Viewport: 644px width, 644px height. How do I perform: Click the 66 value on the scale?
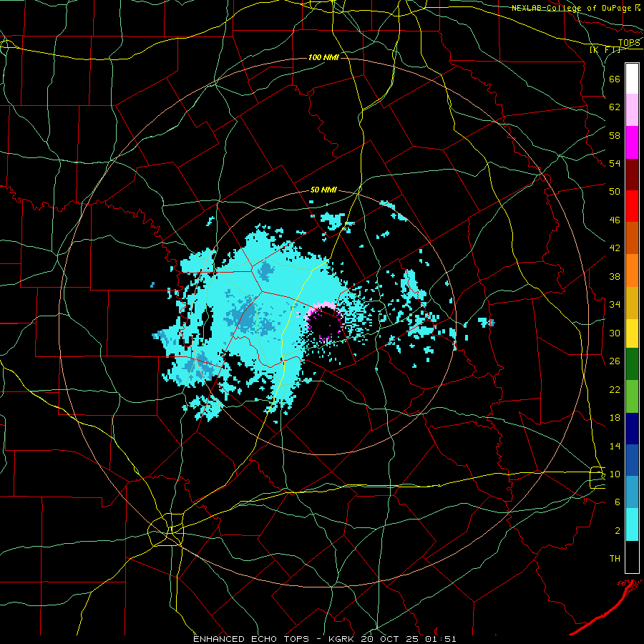615,79
